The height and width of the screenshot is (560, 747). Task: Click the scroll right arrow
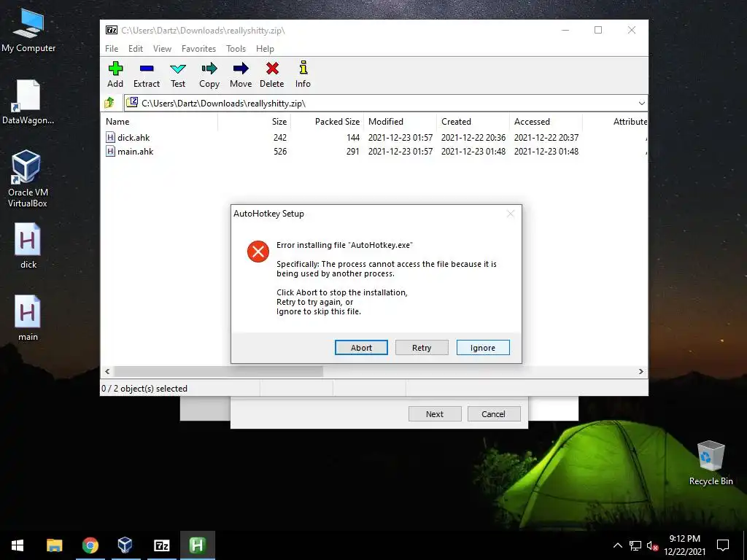pos(641,371)
